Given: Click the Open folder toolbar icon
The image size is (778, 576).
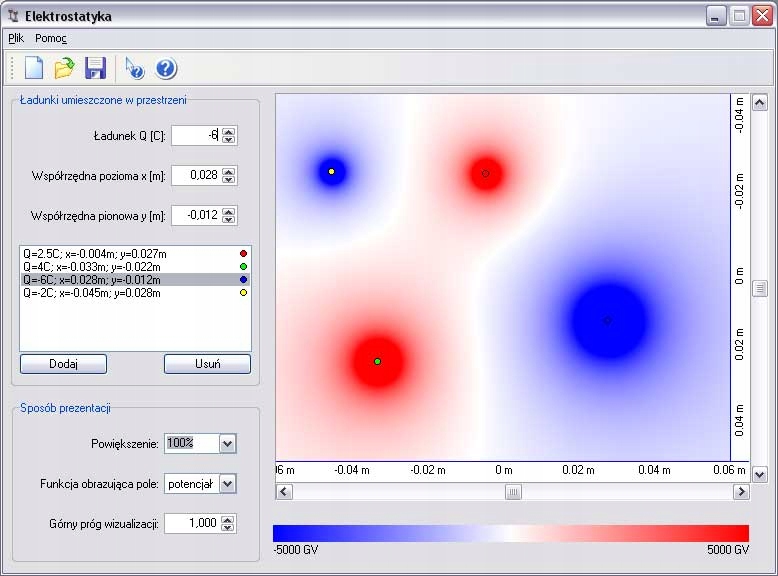Looking at the screenshot, I should [x=64, y=68].
